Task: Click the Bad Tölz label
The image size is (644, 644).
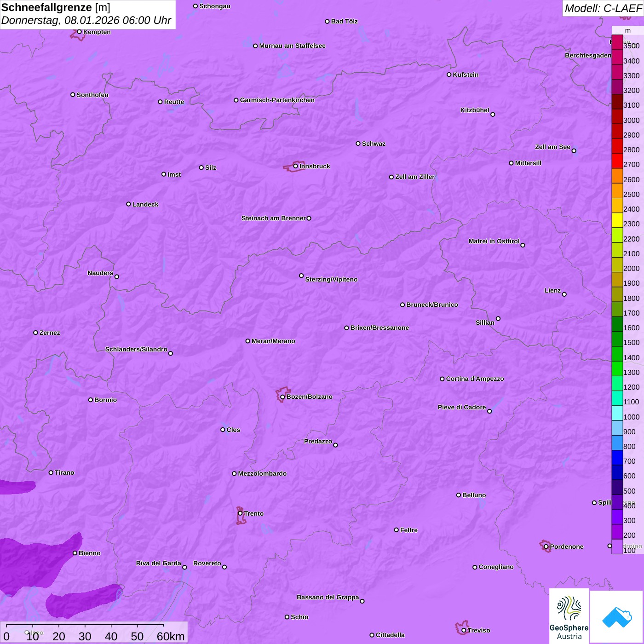Action: (345, 22)
